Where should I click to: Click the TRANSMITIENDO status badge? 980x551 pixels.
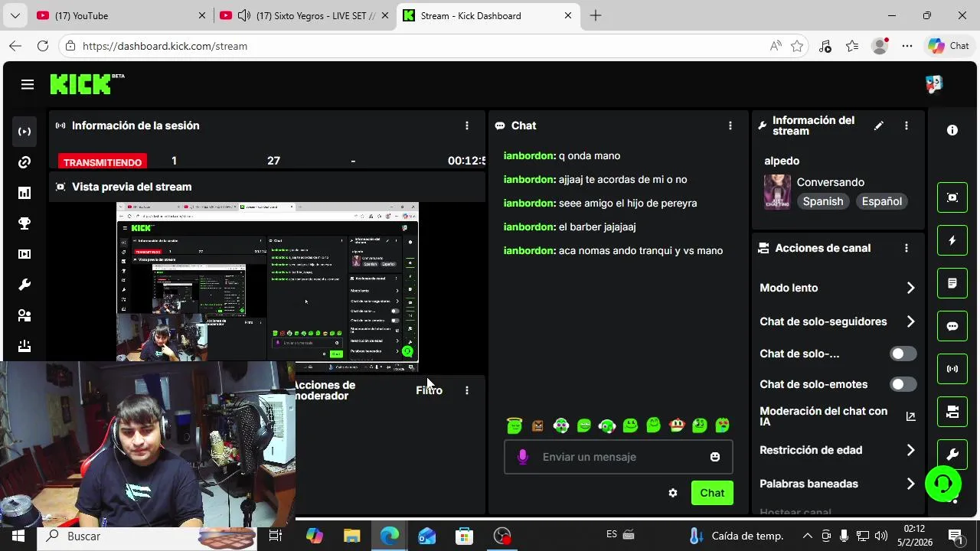(103, 162)
